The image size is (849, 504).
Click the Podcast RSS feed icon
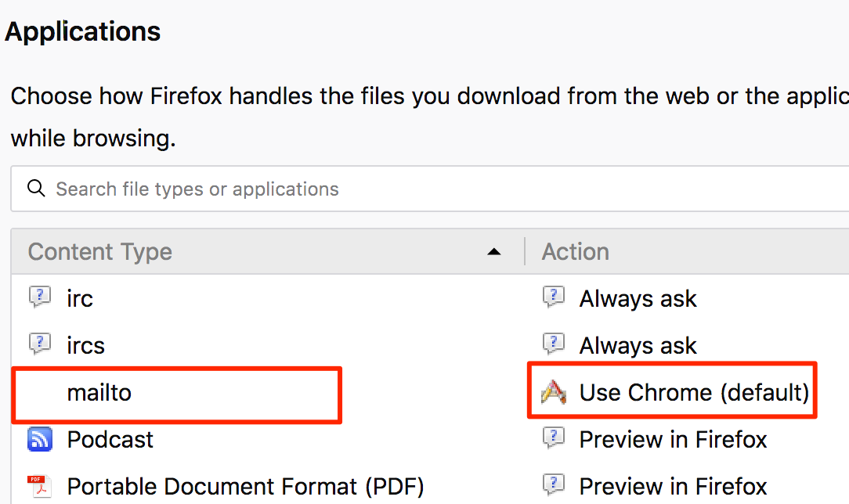point(39,440)
